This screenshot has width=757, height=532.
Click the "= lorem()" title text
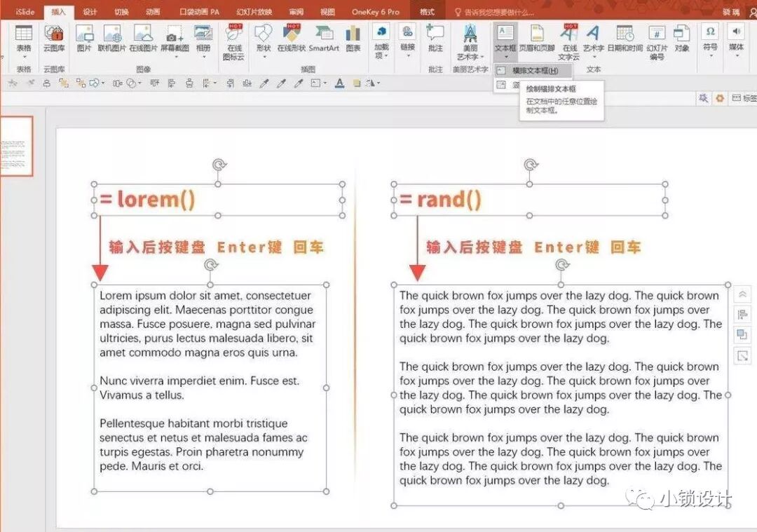point(148,199)
